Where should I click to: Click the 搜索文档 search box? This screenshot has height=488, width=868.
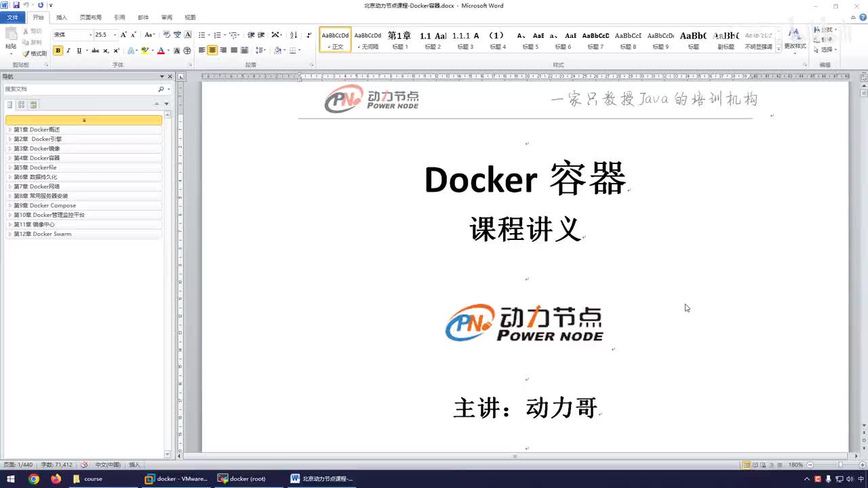point(80,89)
